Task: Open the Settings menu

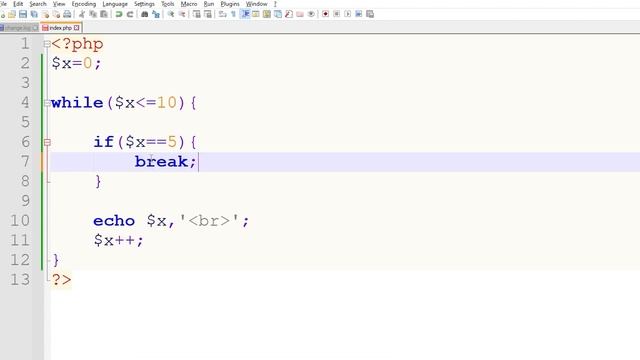Action: point(144,4)
